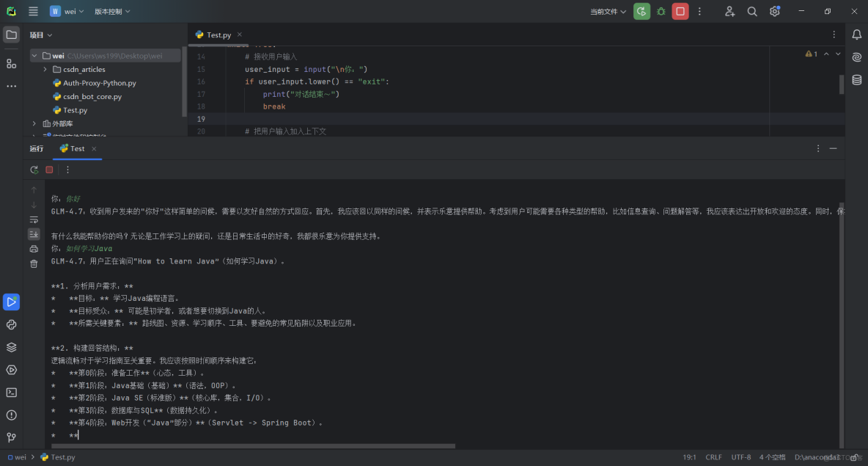The height and width of the screenshot is (466, 868).
Task: Enable soft-wrap in the run console
Action: click(x=34, y=219)
